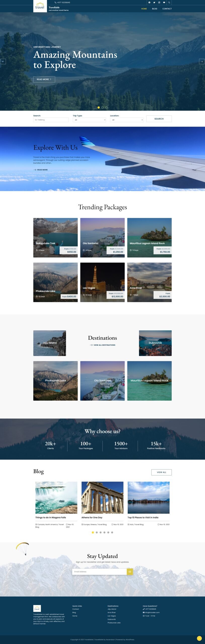This screenshot has height=644, width=205.
Task: Open the Instagram icon in top bar
Action: point(159,3)
